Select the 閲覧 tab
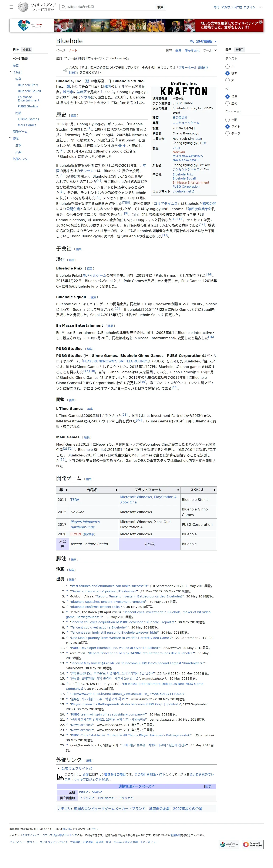This screenshot has width=273, height=868. point(169,51)
